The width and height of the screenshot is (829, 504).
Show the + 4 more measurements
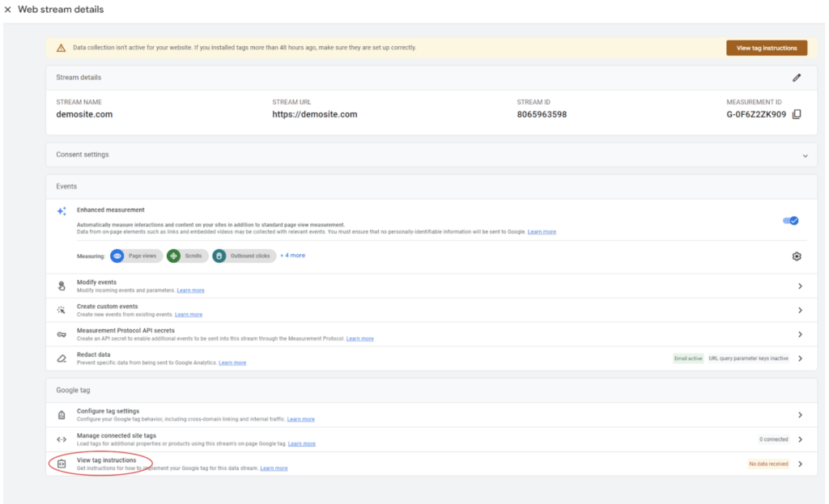[x=292, y=255]
